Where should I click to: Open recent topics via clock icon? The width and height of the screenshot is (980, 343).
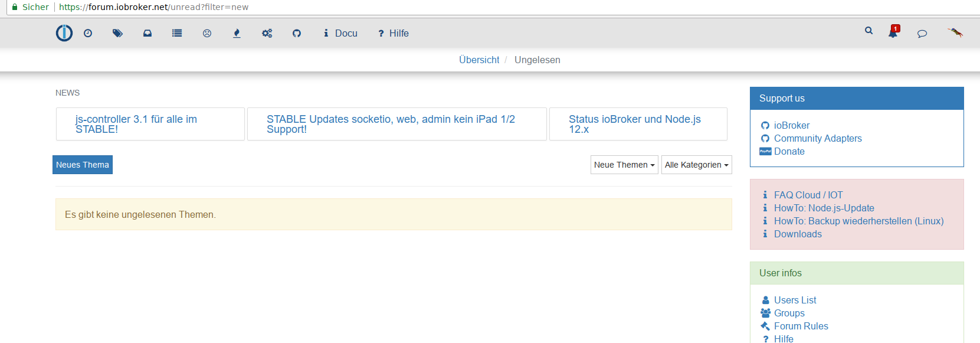pyautogui.click(x=88, y=34)
